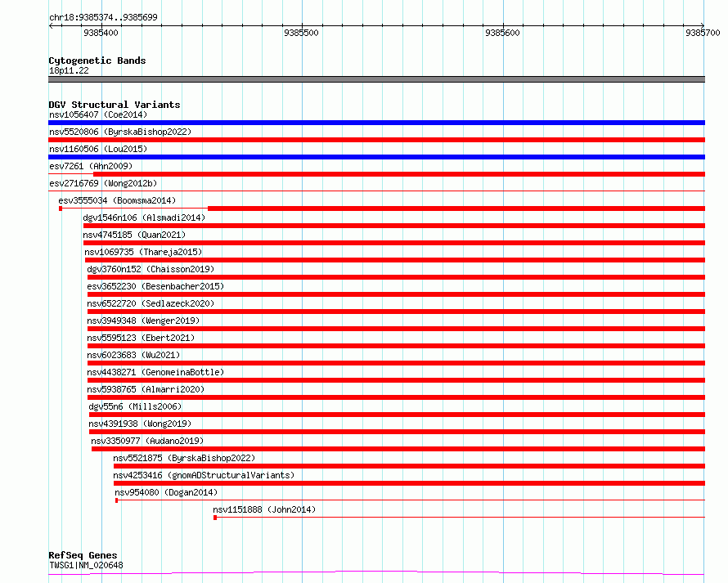Open nsv4438271 (GenomeinaBottle) variant label
This screenshot has width=728, height=583.
click(x=155, y=372)
